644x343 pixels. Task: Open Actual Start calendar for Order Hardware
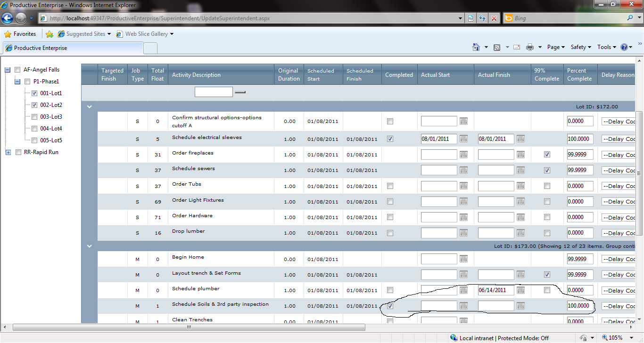pyautogui.click(x=463, y=217)
